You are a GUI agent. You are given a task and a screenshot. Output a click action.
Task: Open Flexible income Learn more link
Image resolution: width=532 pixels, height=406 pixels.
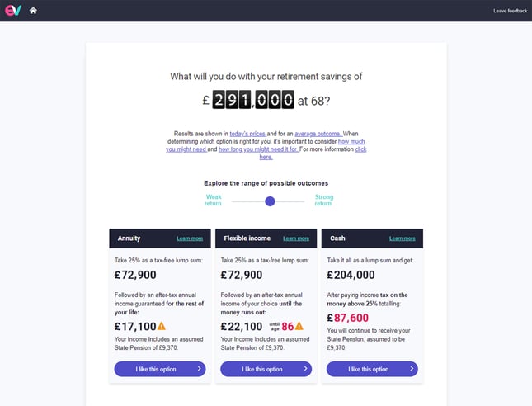coord(296,238)
